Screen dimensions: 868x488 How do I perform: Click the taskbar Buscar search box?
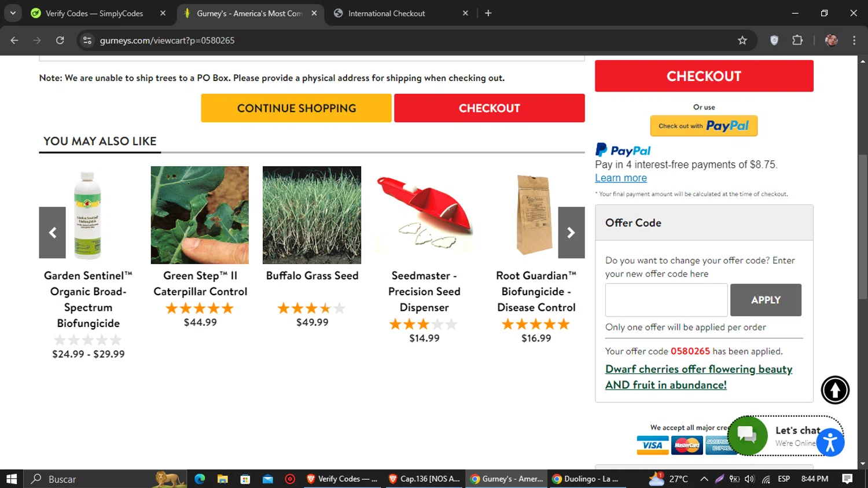105,479
